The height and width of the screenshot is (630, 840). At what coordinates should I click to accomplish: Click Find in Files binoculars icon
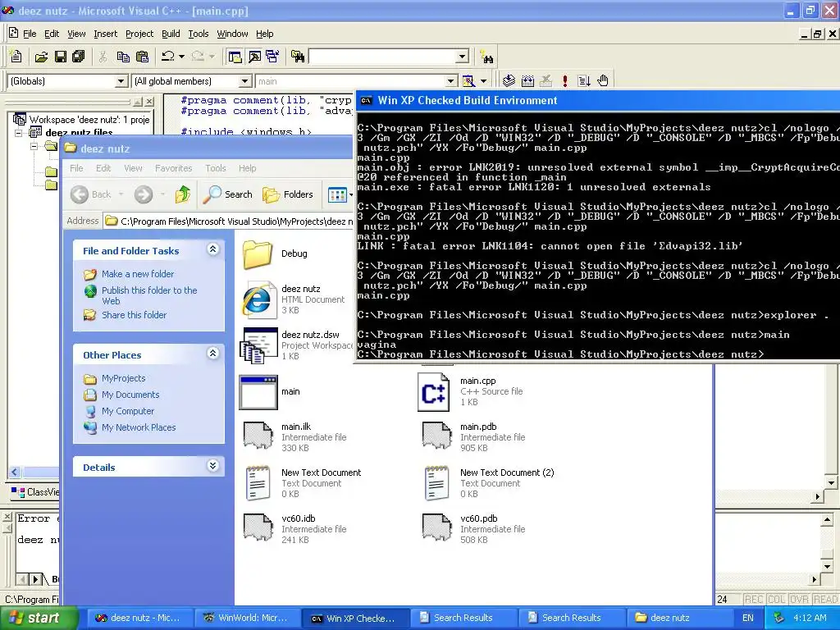click(298, 57)
